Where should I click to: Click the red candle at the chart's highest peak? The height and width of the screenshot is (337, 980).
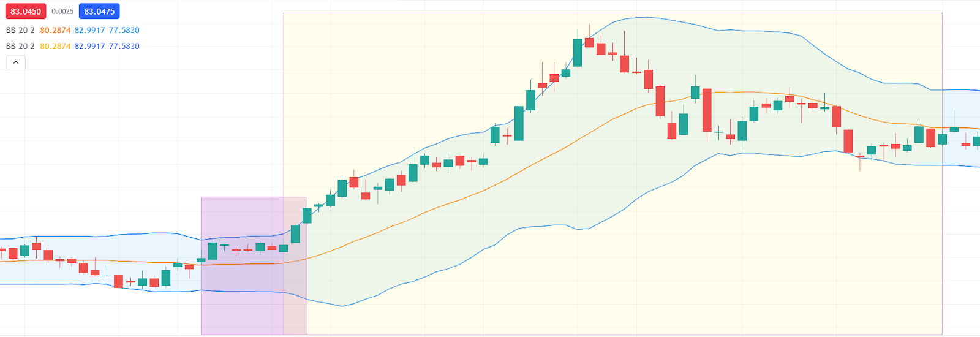click(x=589, y=42)
